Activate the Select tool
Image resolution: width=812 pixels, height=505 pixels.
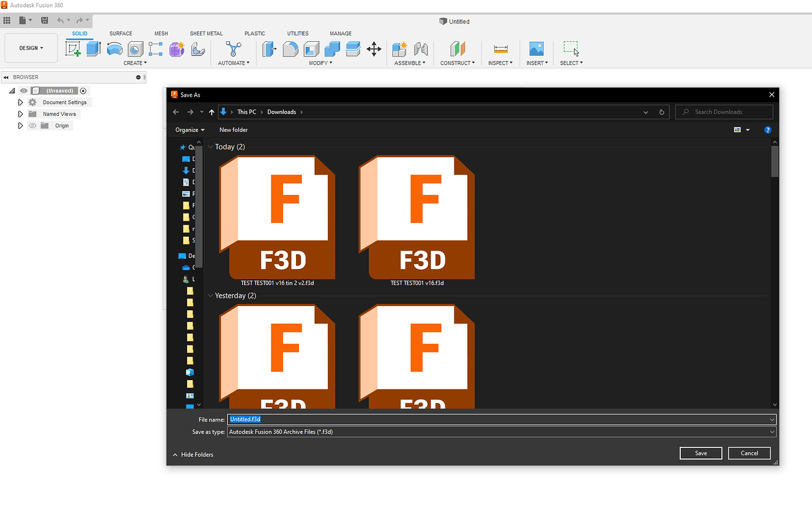[x=570, y=49]
